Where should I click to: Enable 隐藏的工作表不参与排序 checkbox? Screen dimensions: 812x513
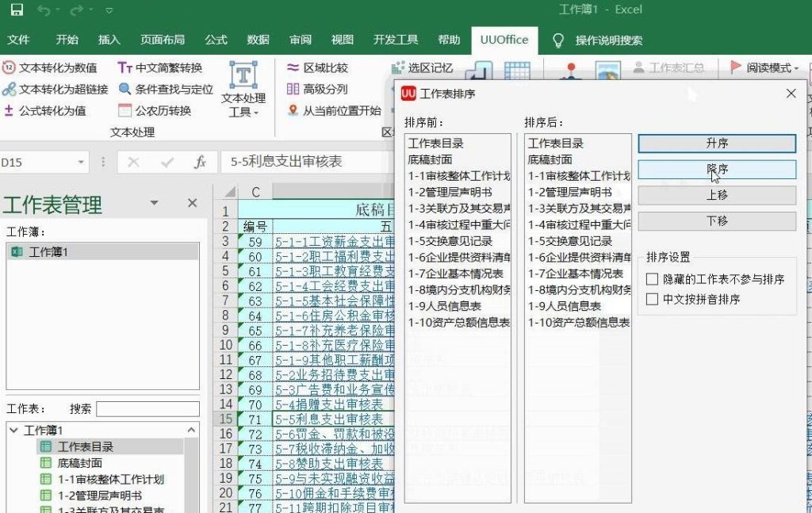tap(652, 280)
